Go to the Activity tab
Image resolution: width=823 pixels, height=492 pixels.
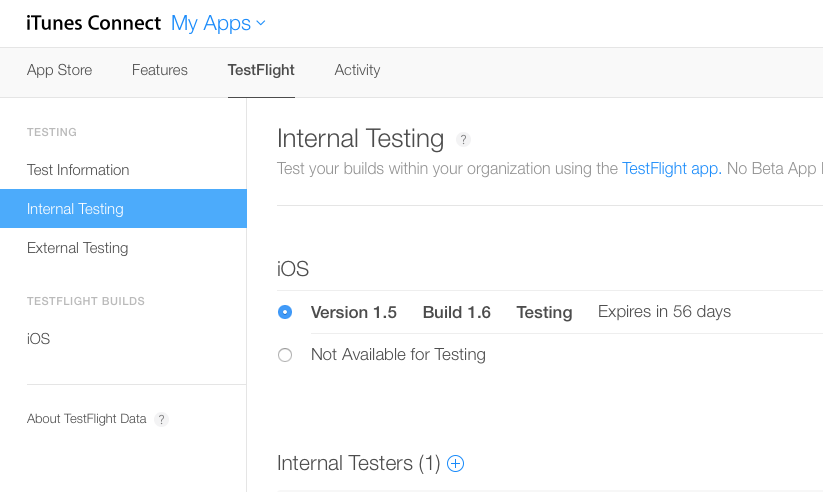pos(357,70)
